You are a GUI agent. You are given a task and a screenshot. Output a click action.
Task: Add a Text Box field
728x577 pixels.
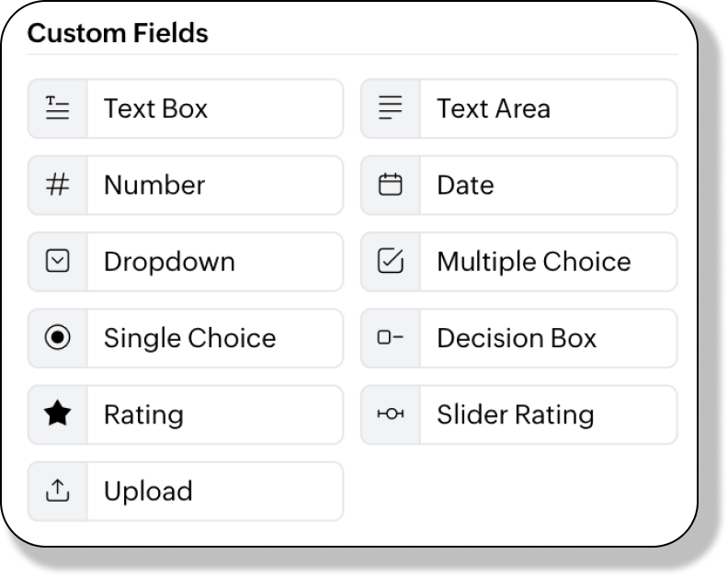pos(186,108)
